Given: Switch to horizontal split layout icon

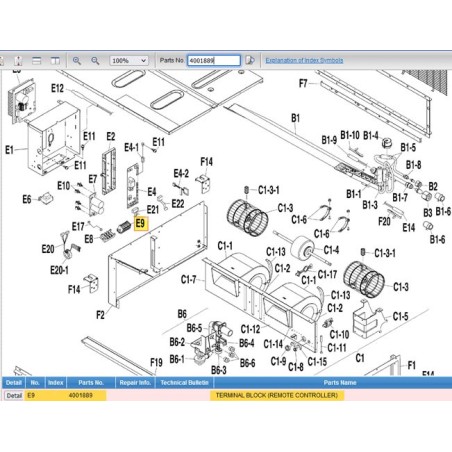Looking at the screenshot, I should (36, 61).
